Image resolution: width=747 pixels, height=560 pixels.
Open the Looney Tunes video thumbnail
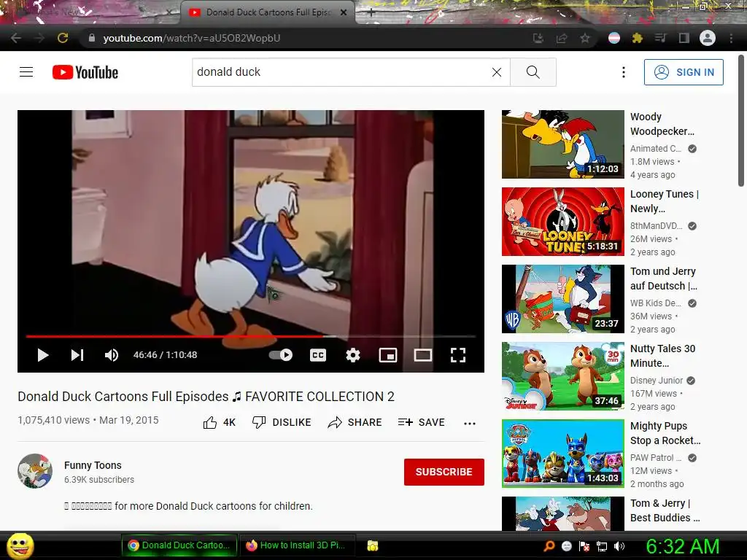point(562,222)
